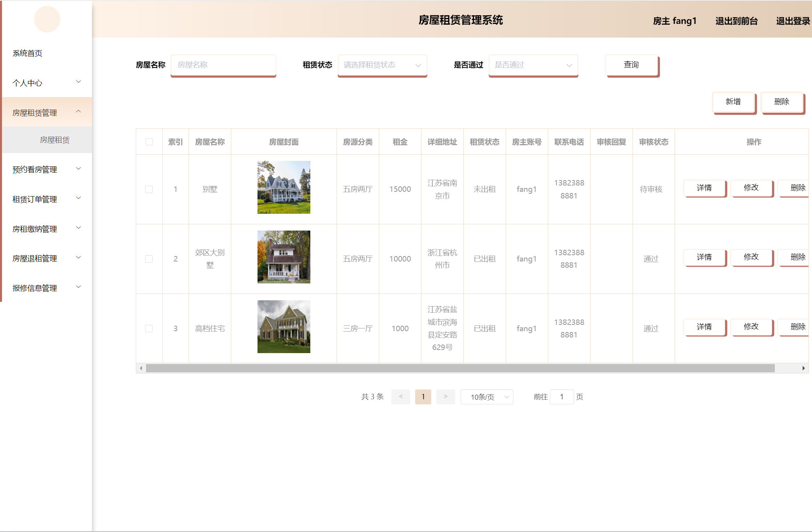Open the 10条/页 page size dropdown
812x532 pixels.
pyautogui.click(x=487, y=397)
